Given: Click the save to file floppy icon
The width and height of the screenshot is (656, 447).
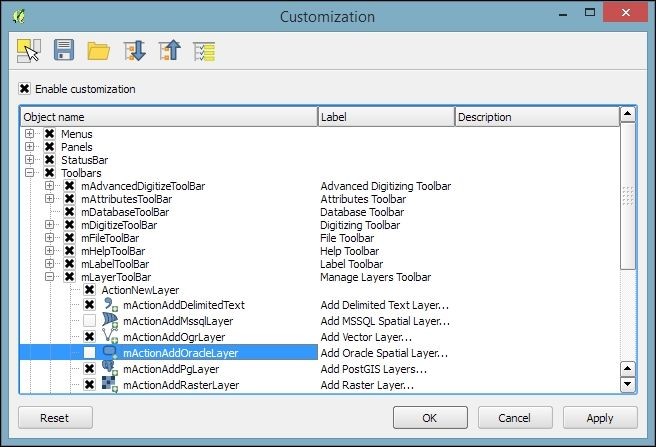Looking at the screenshot, I should 64,49.
